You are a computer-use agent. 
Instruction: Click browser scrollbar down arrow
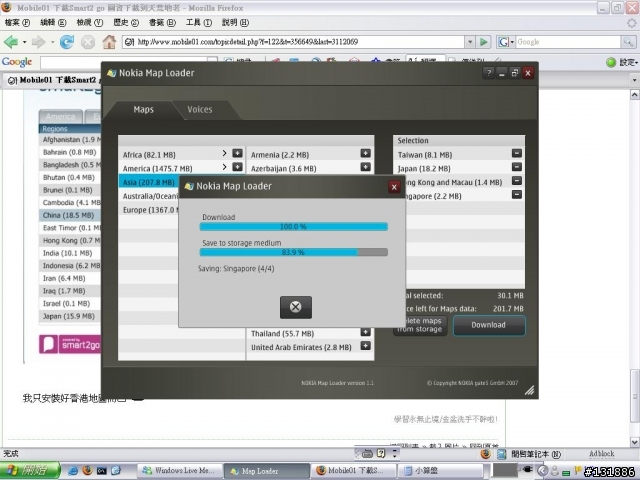[x=634, y=442]
